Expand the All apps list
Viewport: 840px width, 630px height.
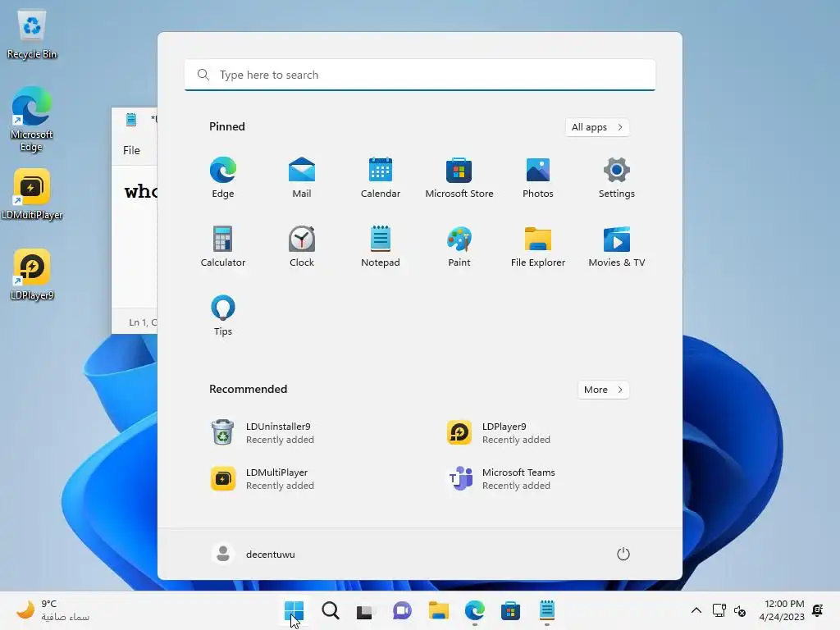pyautogui.click(x=597, y=127)
